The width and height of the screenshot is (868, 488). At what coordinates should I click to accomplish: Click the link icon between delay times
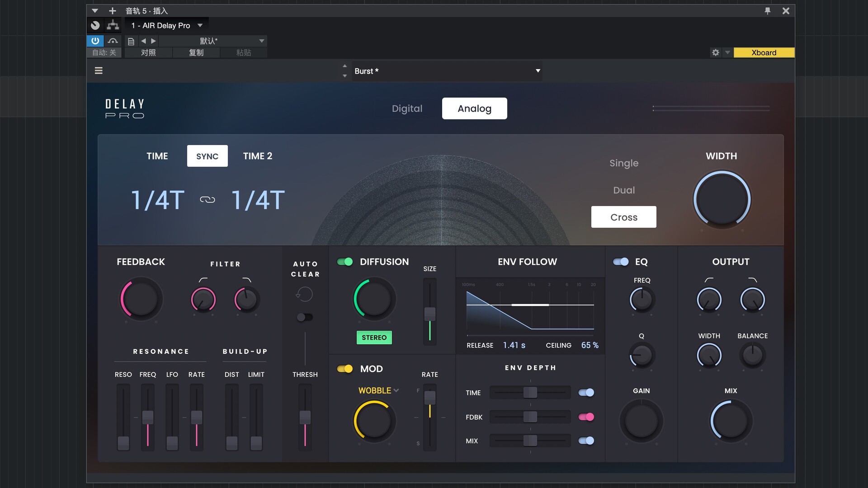click(x=208, y=199)
